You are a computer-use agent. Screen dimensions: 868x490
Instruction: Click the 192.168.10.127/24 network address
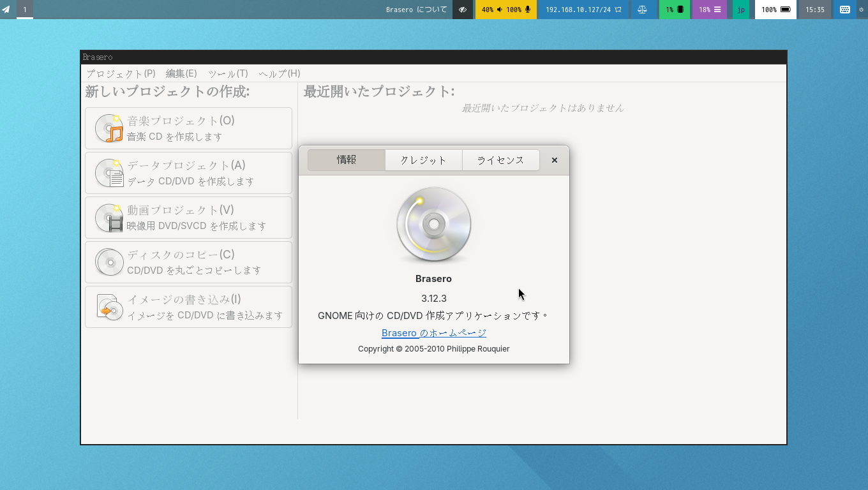(578, 10)
